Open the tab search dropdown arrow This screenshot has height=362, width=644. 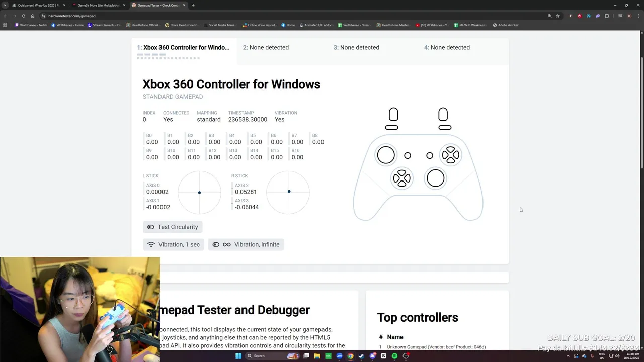tap(5, 5)
